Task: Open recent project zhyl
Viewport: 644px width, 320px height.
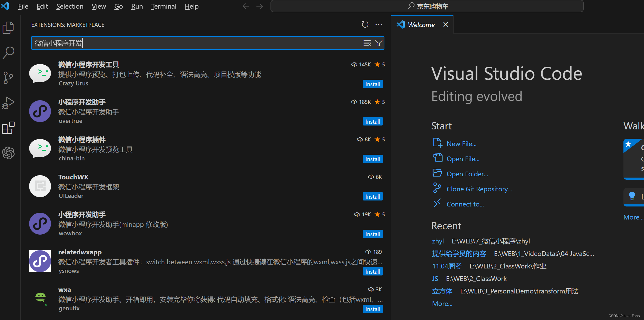Action: coord(438,241)
